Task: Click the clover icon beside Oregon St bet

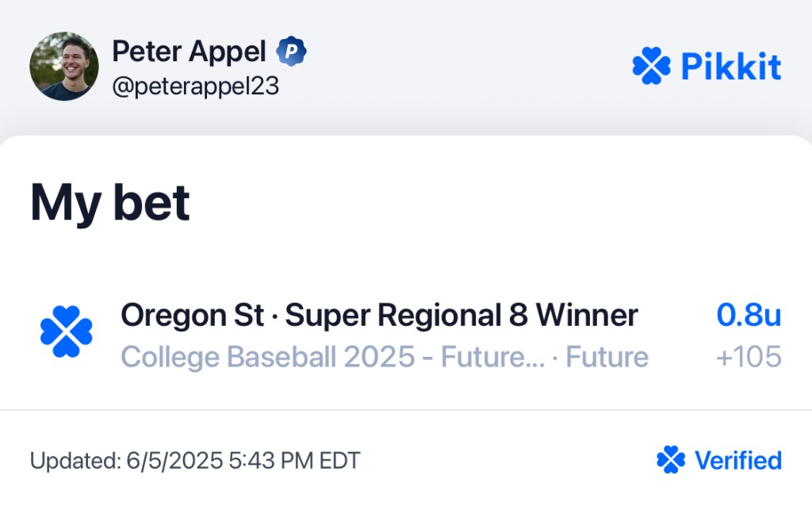Action: [x=67, y=332]
